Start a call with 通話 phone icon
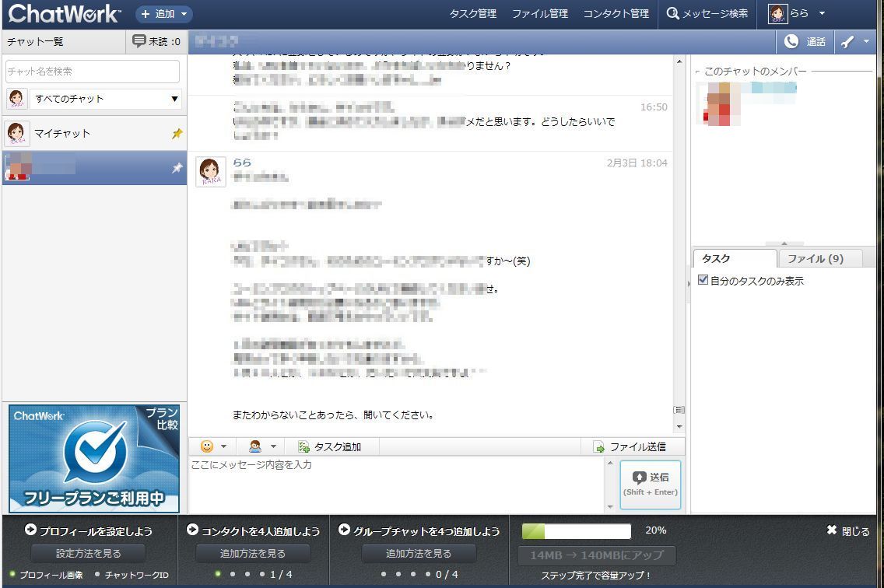 (792, 42)
